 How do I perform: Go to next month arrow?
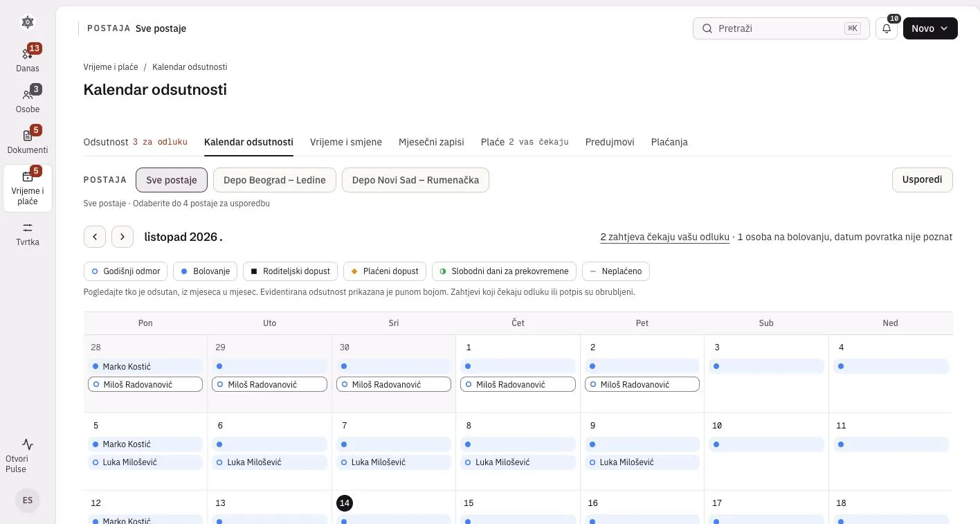coord(122,237)
